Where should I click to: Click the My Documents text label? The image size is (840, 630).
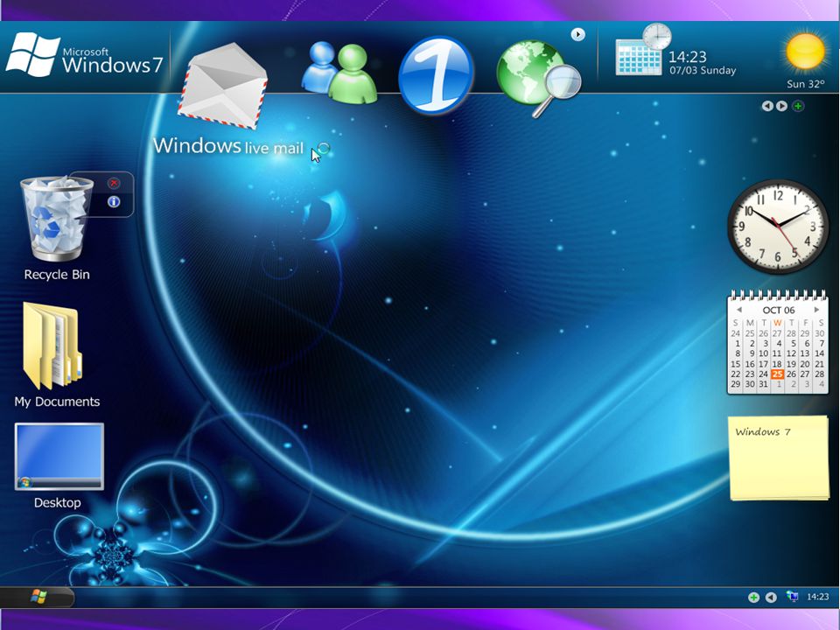[x=58, y=402]
